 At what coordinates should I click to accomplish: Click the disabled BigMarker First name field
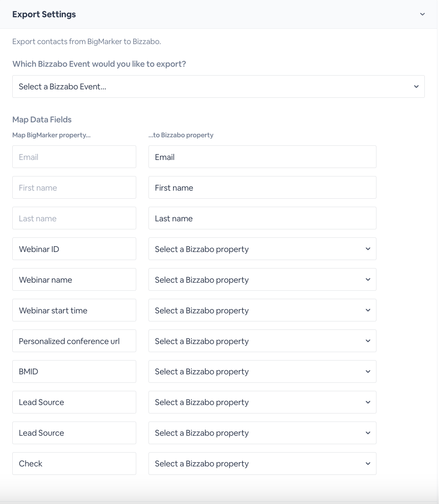[x=74, y=188]
